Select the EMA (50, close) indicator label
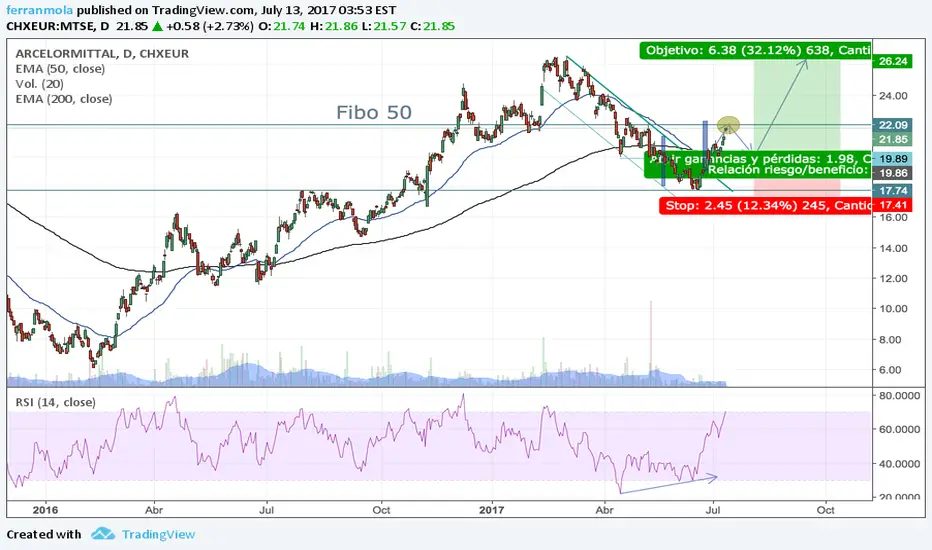 pos(60,69)
